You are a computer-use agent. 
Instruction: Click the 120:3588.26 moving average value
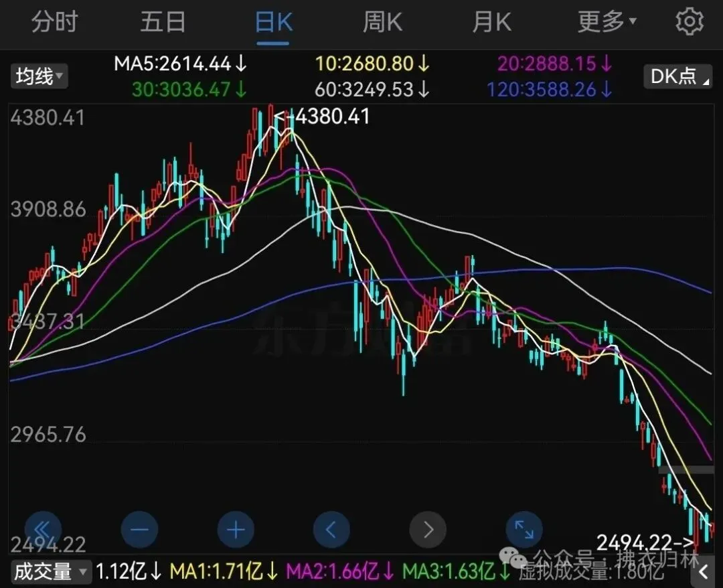point(550,90)
